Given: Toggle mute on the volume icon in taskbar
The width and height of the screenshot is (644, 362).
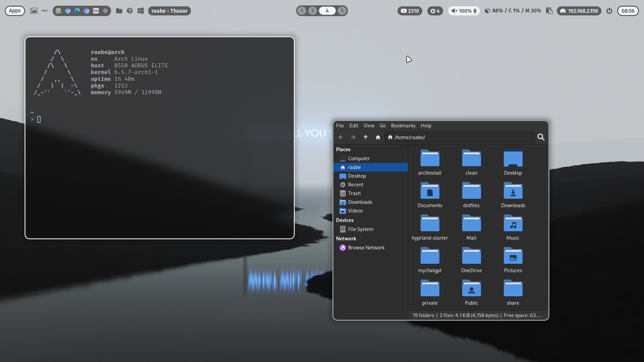Looking at the screenshot, I should [x=453, y=11].
